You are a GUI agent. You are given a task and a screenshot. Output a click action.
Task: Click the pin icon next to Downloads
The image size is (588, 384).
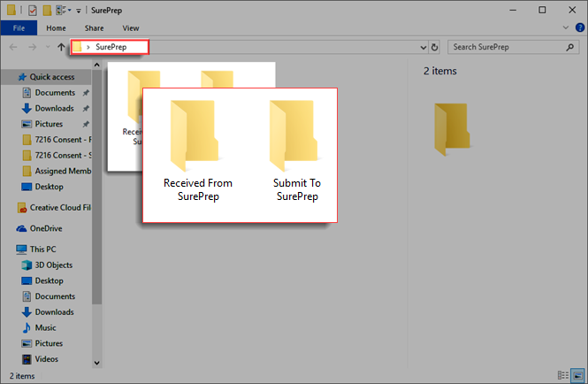tap(86, 109)
